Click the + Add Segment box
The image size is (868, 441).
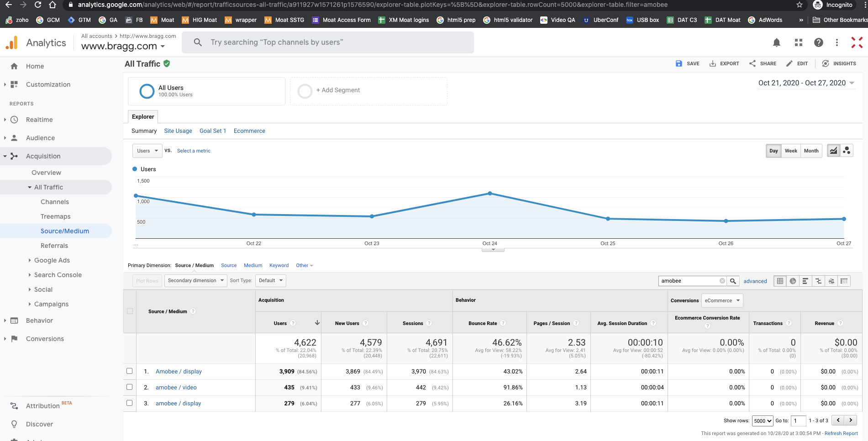pos(368,91)
